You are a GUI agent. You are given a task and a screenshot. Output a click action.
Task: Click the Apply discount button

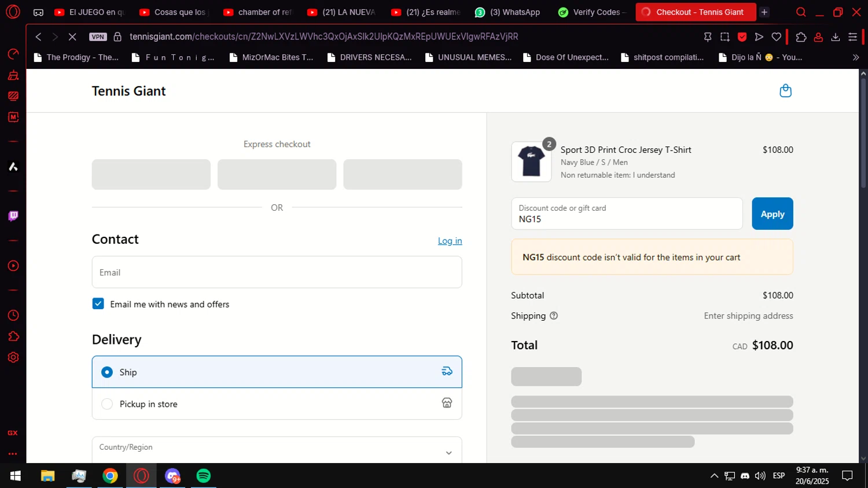(773, 214)
